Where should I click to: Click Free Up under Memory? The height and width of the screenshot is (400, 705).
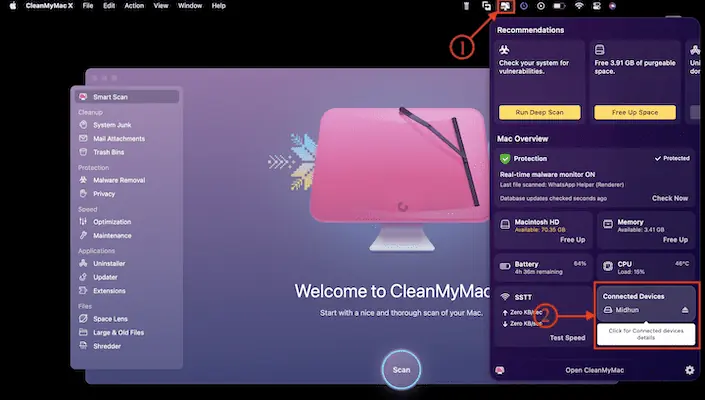pos(675,240)
